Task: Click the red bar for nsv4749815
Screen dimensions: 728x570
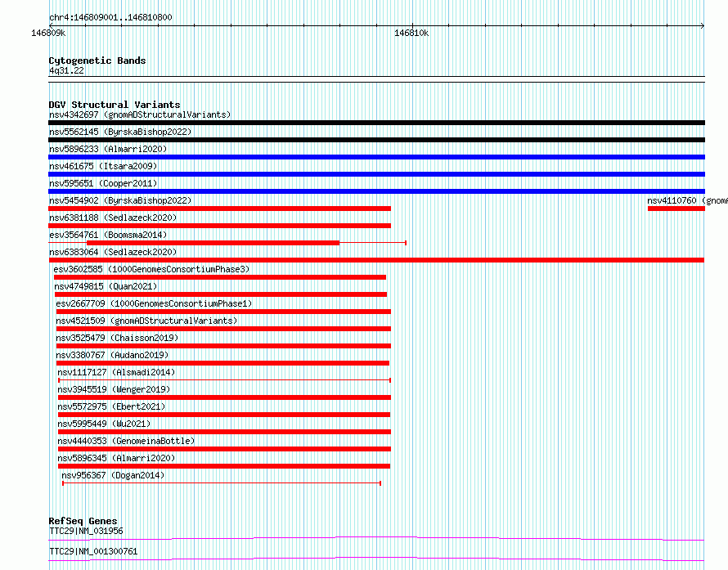Action: point(221,294)
